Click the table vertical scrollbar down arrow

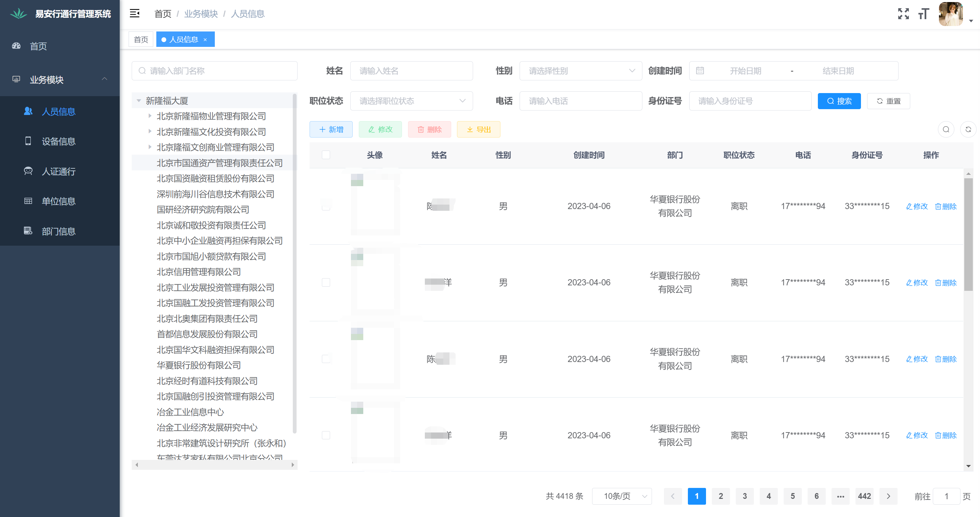pyautogui.click(x=968, y=466)
